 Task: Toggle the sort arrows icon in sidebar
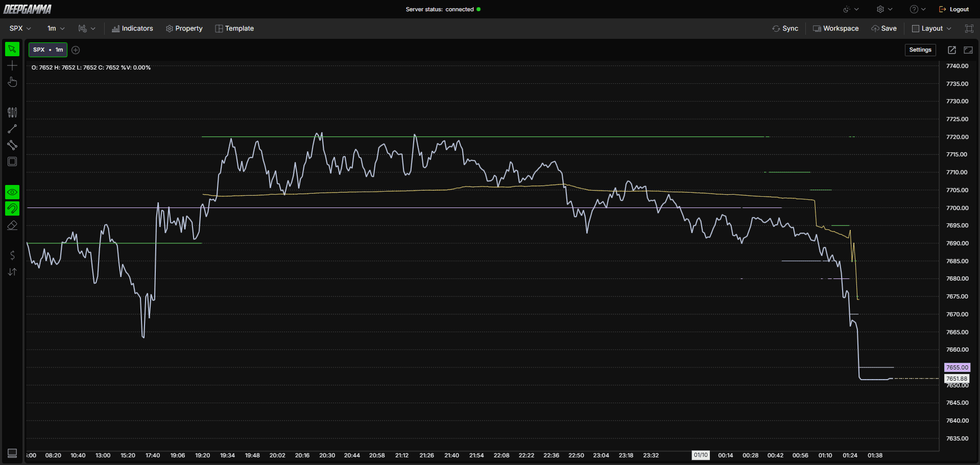(x=12, y=272)
